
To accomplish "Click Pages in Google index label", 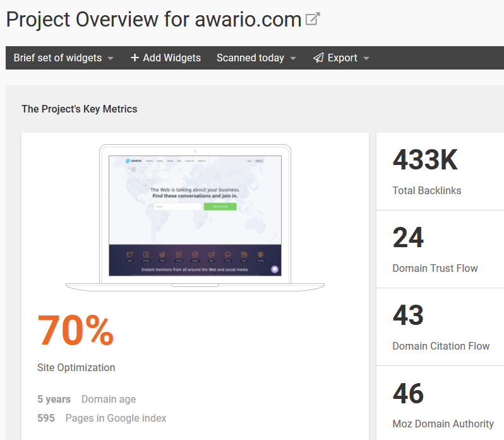I will pos(116,418).
